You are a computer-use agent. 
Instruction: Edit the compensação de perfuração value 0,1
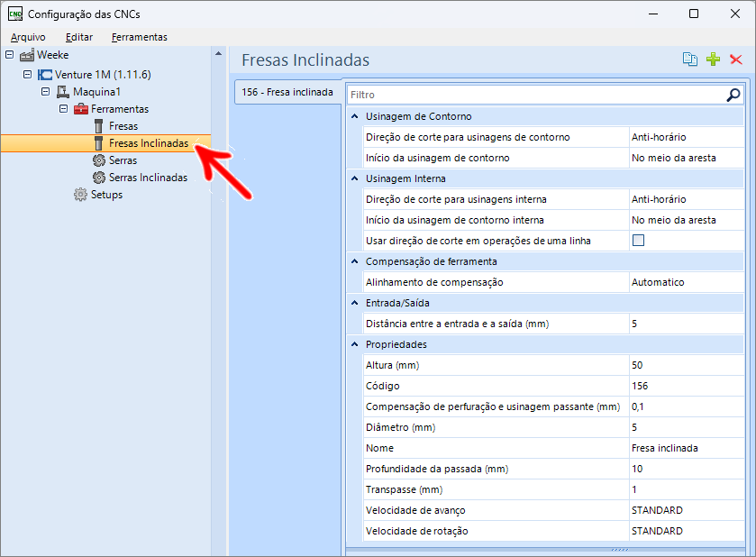pyautogui.click(x=686, y=406)
